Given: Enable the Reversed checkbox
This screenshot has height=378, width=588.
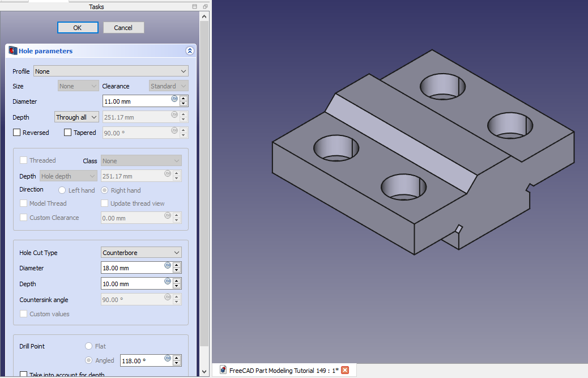Looking at the screenshot, I should (x=17, y=133).
